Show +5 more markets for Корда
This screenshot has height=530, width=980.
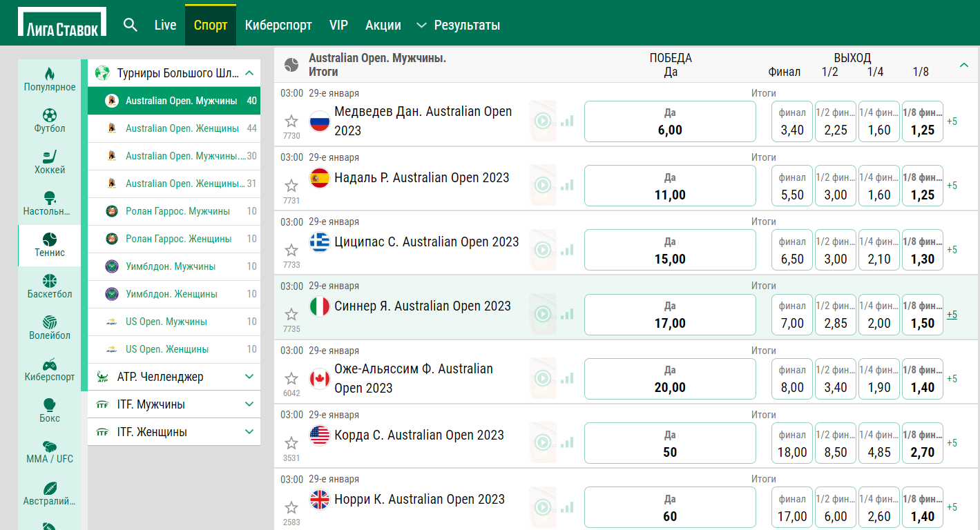(x=952, y=442)
